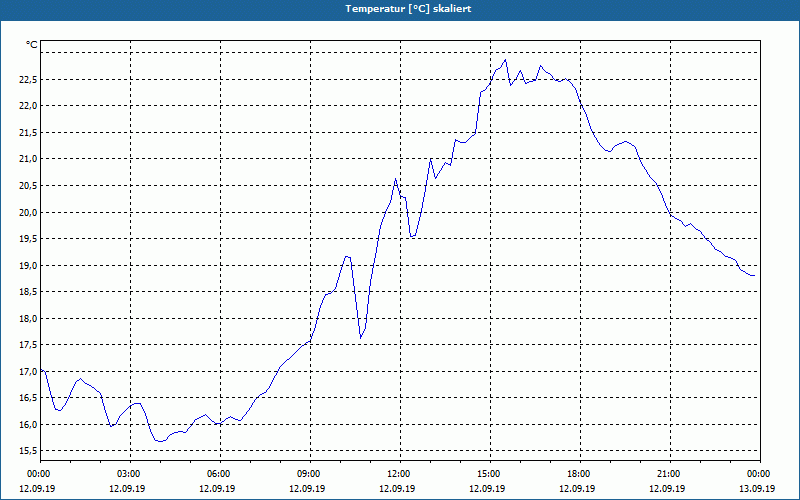Click the y-axis value '20,0'
The width and height of the screenshot is (800, 500).
pyautogui.click(x=29, y=212)
